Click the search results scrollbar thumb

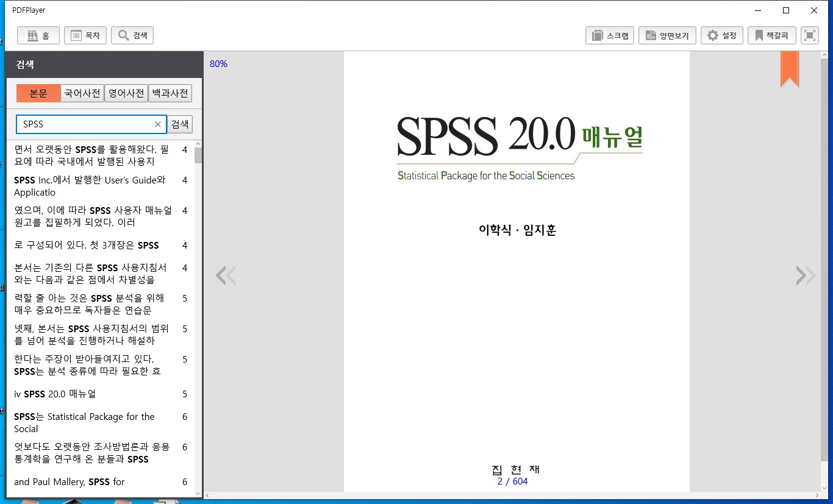coord(198,155)
